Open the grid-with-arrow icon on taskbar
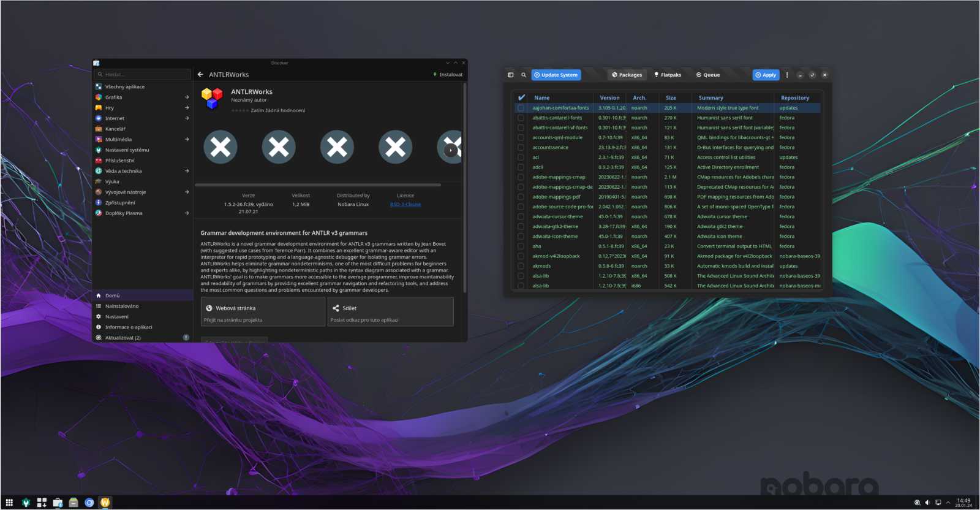 (x=42, y=503)
